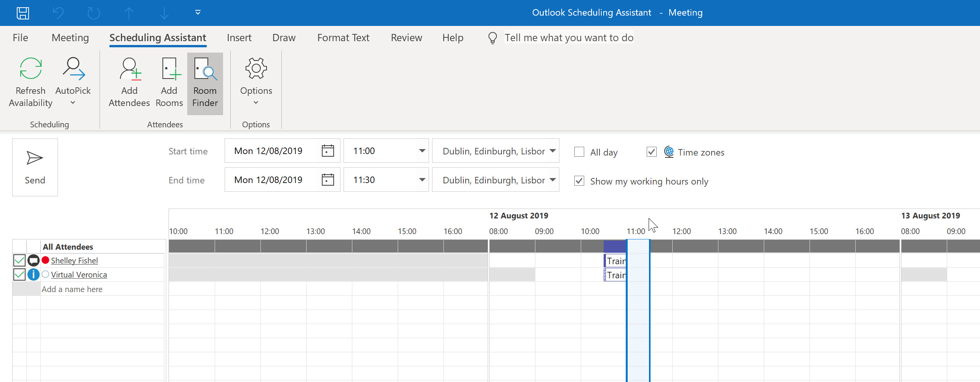980x382 pixels.
Task: Click Shelley Fishel's red presence indicator
Action: [x=45, y=260]
